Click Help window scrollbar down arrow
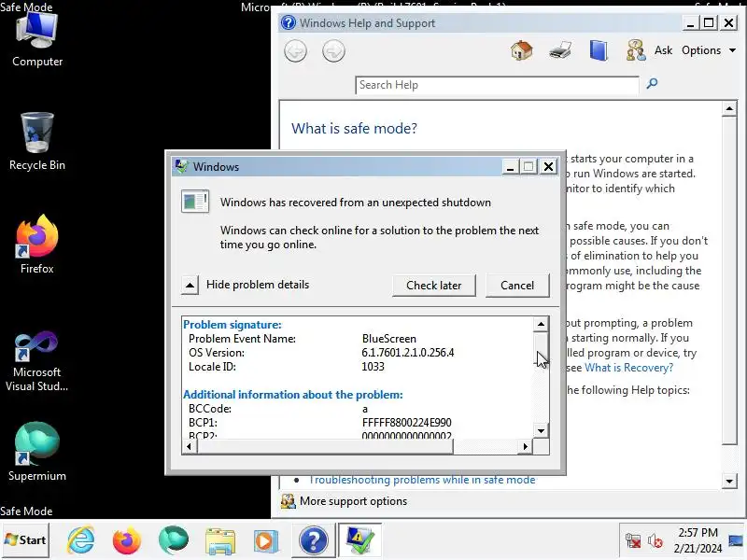The width and height of the screenshot is (747, 560). pos(729,481)
